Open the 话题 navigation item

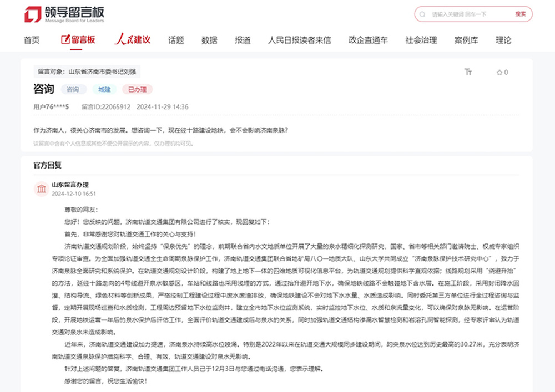pos(176,40)
